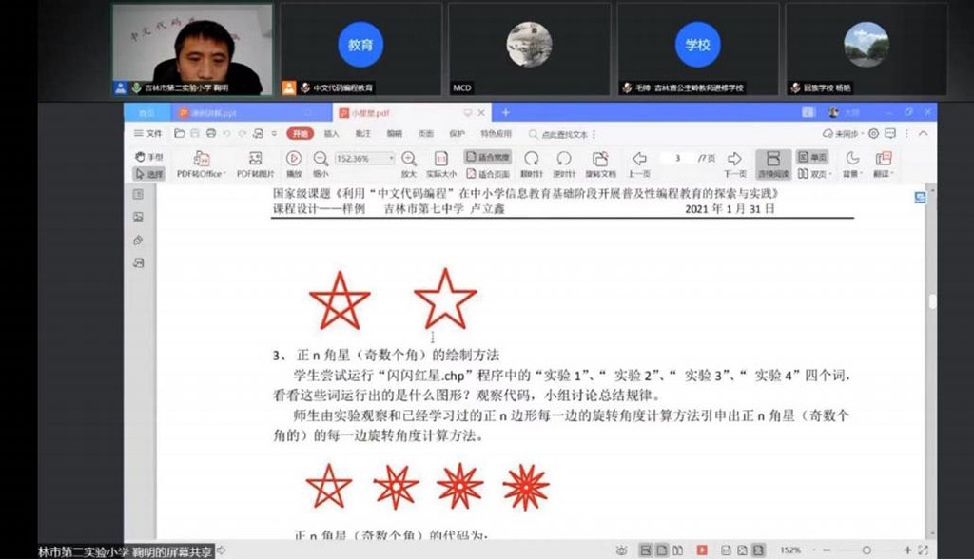974x560 pixels.
Task: Switch to the 批注 ribbon tab
Action: pos(362,133)
